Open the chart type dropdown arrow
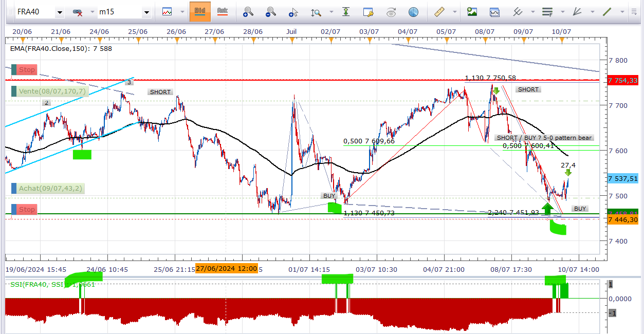Viewport: 644px width, 334px height. coord(182,11)
